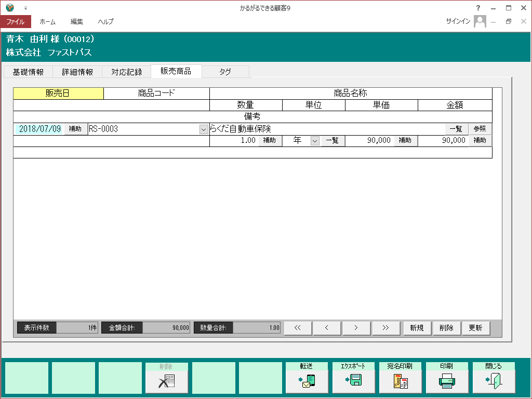Image resolution: width=532 pixels, height=399 pixels.
Task: Open quick access toolbar customize arrow
Action: pos(25,8)
